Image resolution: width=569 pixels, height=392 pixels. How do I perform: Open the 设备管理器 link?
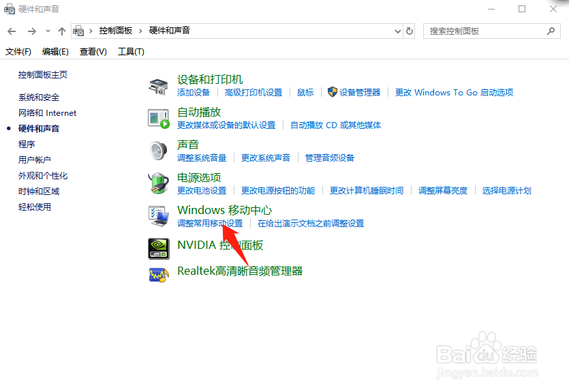(x=360, y=93)
